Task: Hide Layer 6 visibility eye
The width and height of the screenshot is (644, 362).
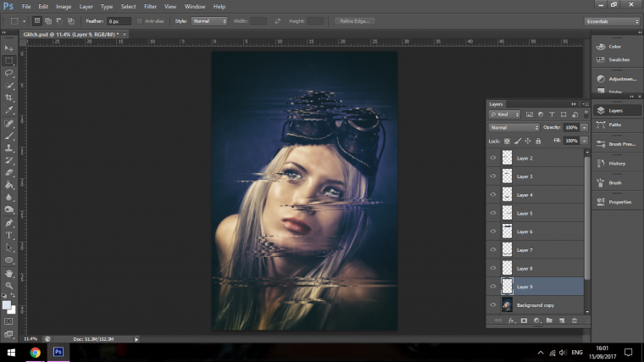Action: (x=493, y=231)
